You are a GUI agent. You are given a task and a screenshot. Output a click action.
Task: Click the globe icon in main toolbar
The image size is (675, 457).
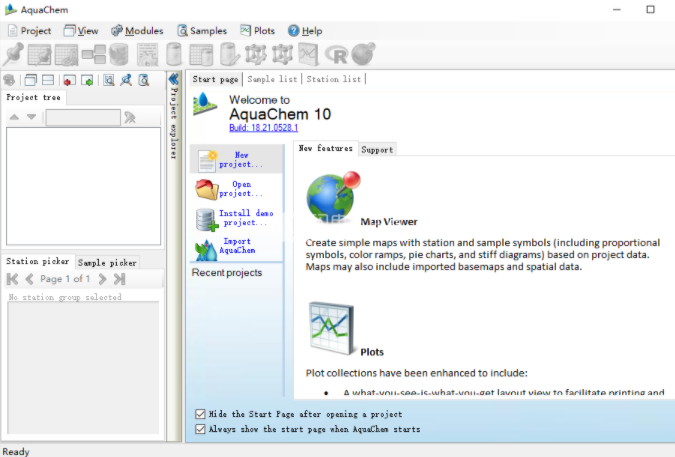click(x=362, y=54)
